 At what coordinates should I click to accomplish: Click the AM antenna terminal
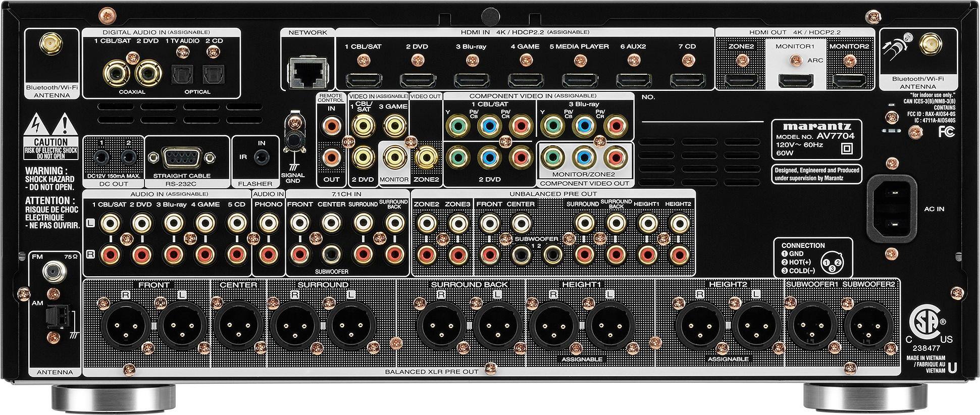point(53,317)
